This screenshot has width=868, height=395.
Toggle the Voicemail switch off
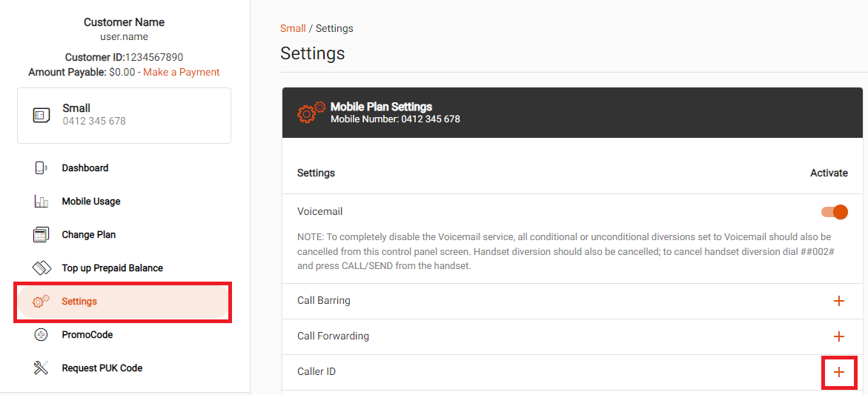(x=834, y=212)
